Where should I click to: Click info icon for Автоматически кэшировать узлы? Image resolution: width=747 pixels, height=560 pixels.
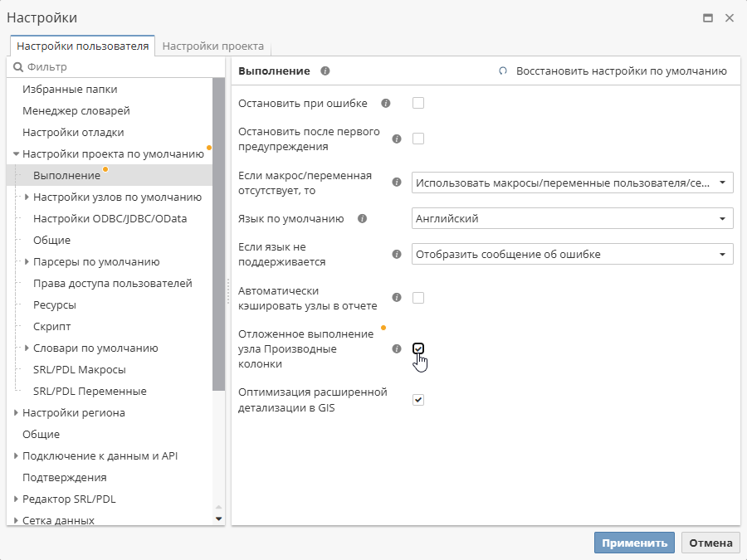tap(397, 298)
